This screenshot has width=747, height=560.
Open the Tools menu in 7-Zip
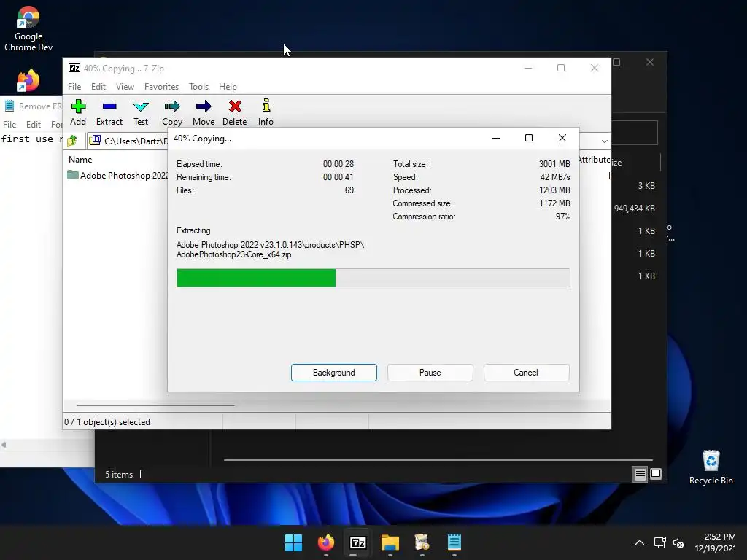point(198,87)
